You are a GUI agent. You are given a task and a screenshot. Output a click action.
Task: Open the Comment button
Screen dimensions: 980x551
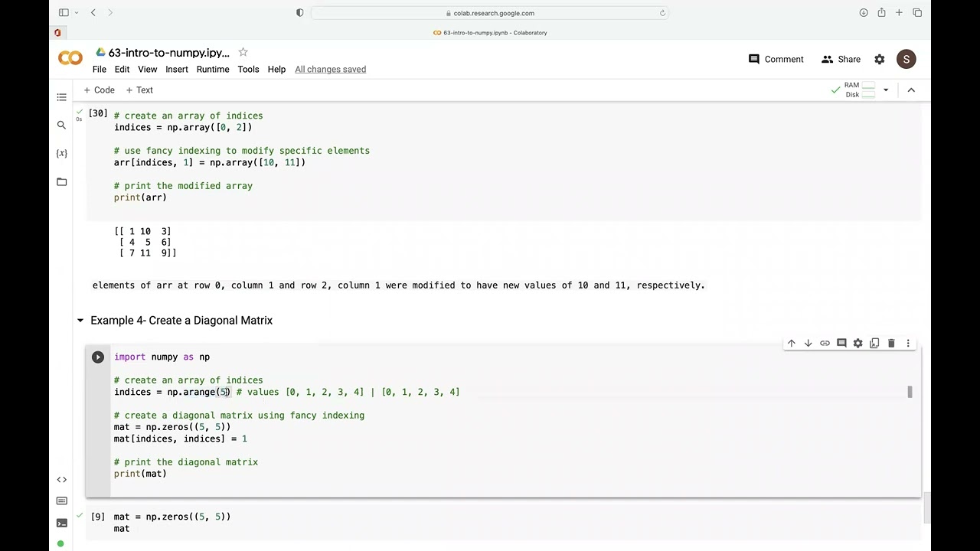pos(776,59)
